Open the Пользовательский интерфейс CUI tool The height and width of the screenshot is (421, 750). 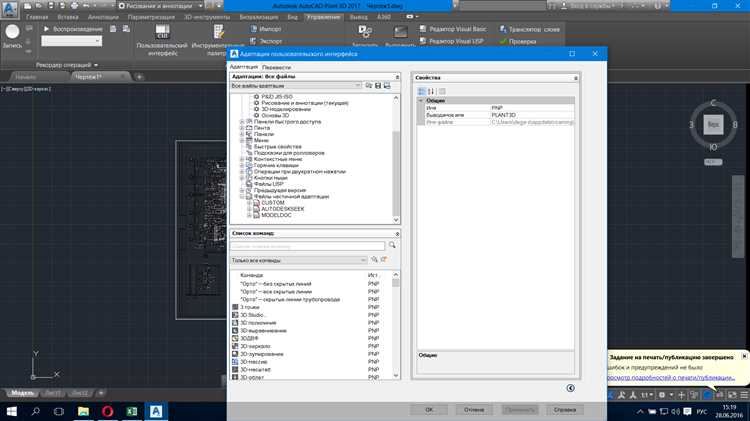pyautogui.click(x=162, y=40)
